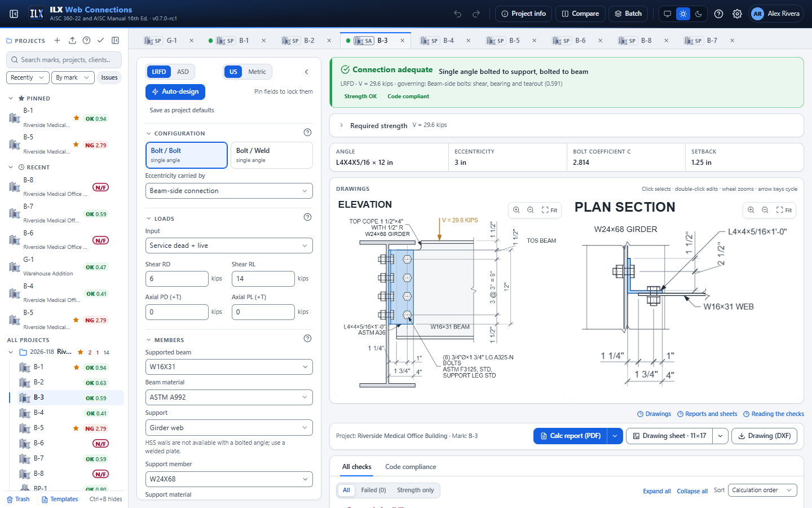Click the Shear RD input field

pos(177,279)
